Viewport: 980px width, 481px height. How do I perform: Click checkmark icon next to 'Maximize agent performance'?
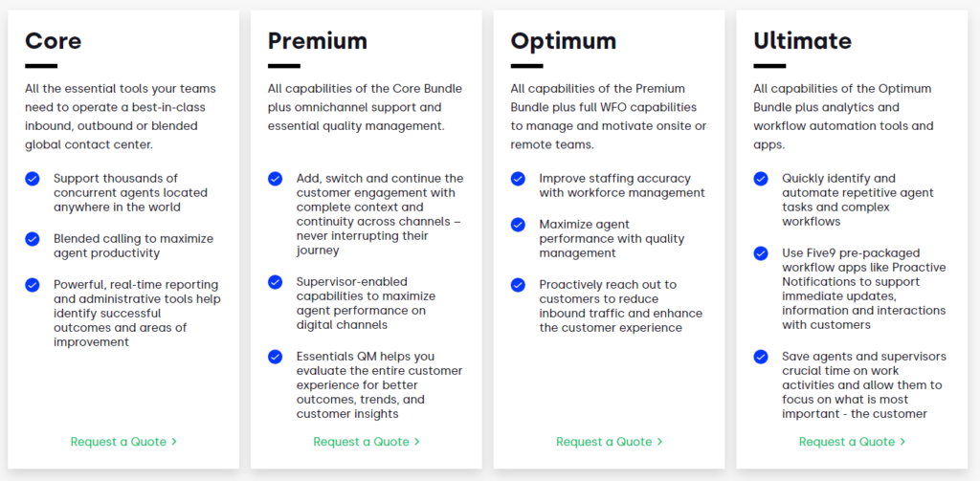(x=518, y=225)
